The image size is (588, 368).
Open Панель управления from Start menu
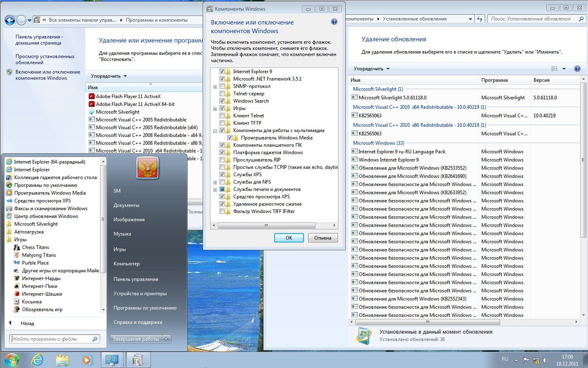[136, 279]
